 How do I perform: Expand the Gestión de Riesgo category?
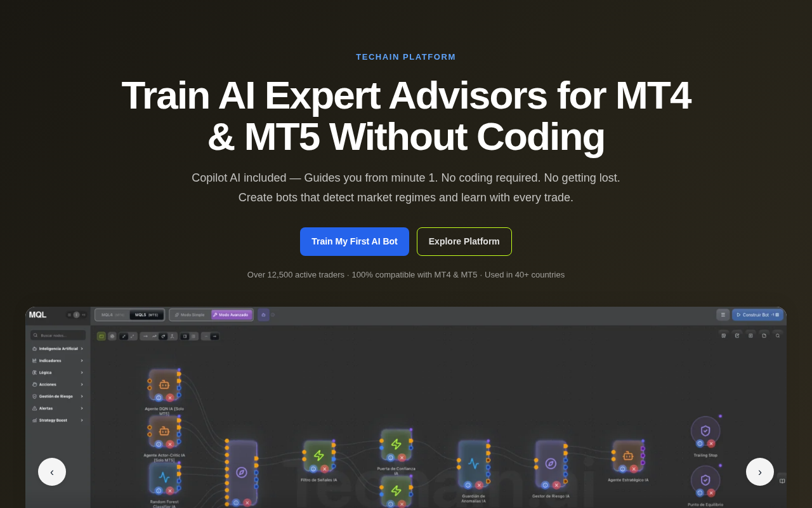tap(58, 396)
